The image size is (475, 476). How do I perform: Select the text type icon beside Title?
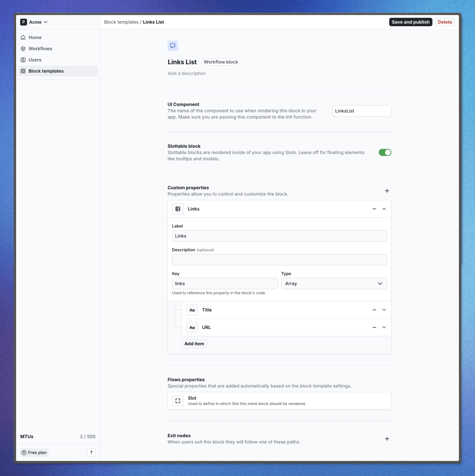point(192,310)
